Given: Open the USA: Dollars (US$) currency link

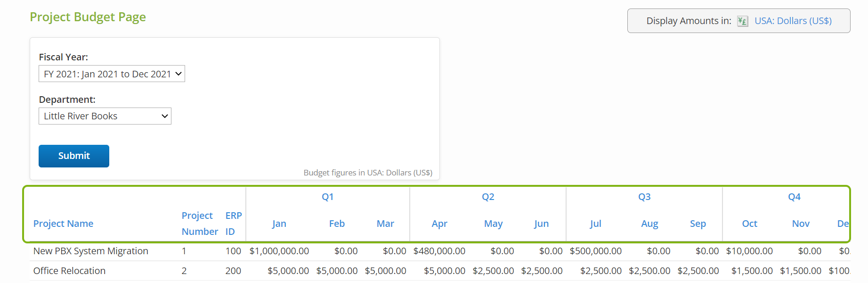Looking at the screenshot, I should 793,21.
